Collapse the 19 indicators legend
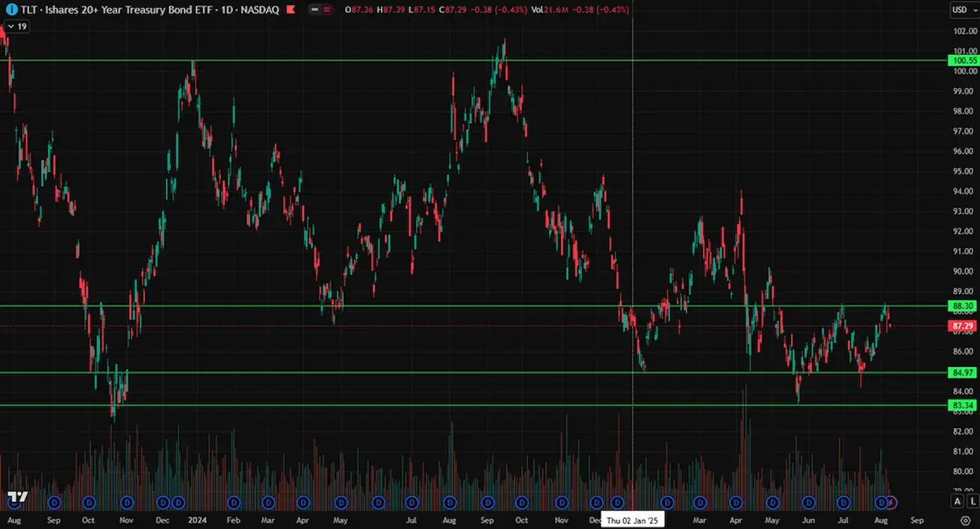Viewport: 980px width, 529px height. 16,26
